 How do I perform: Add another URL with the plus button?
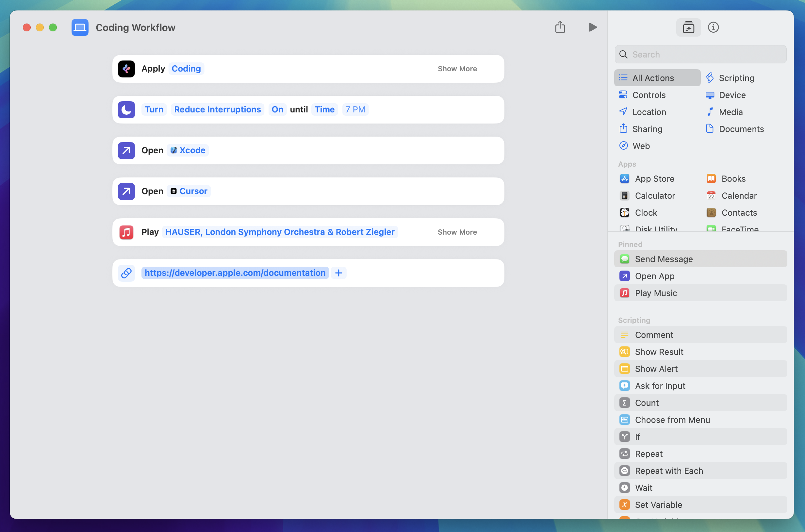tap(338, 273)
